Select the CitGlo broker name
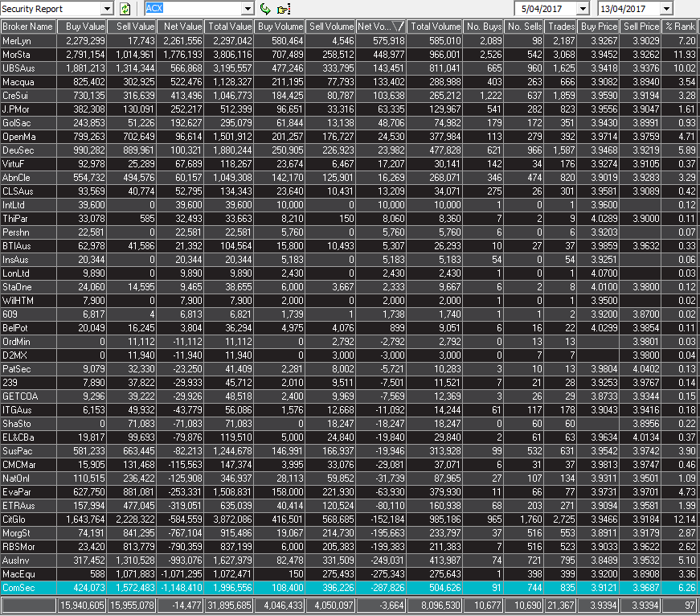 pos(14,519)
